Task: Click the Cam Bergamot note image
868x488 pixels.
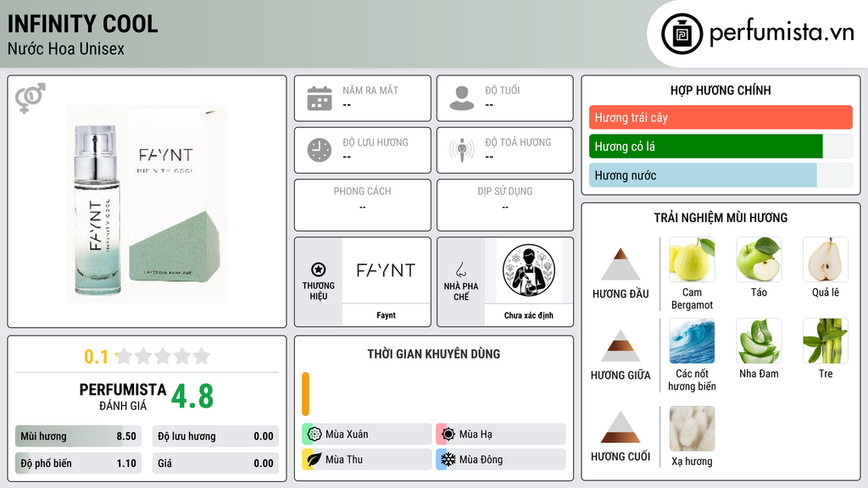Action: click(x=692, y=260)
